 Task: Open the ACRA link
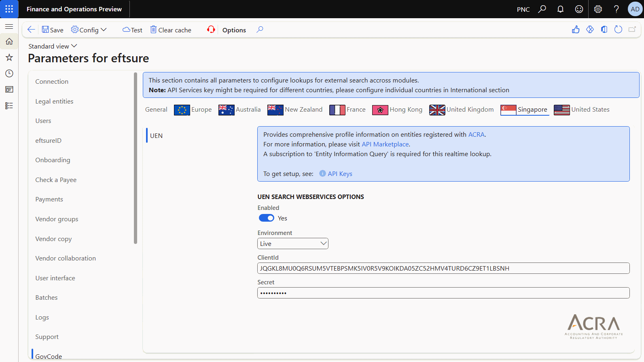[x=476, y=135]
